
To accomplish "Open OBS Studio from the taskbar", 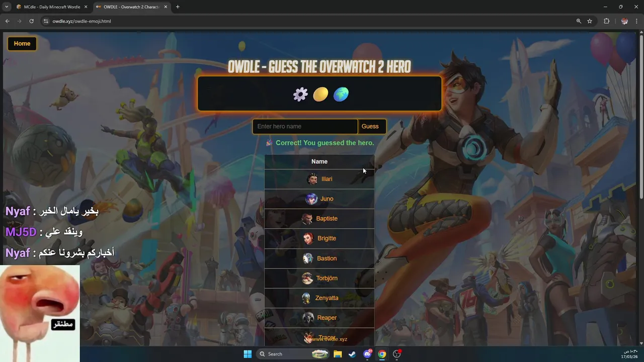I will (397, 354).
